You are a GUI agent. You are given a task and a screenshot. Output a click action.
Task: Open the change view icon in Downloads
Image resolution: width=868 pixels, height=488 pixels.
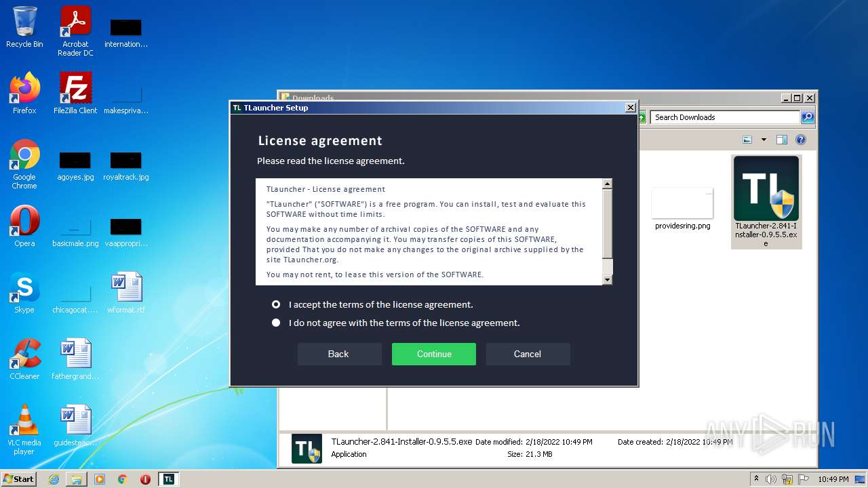tap(747, 140)
